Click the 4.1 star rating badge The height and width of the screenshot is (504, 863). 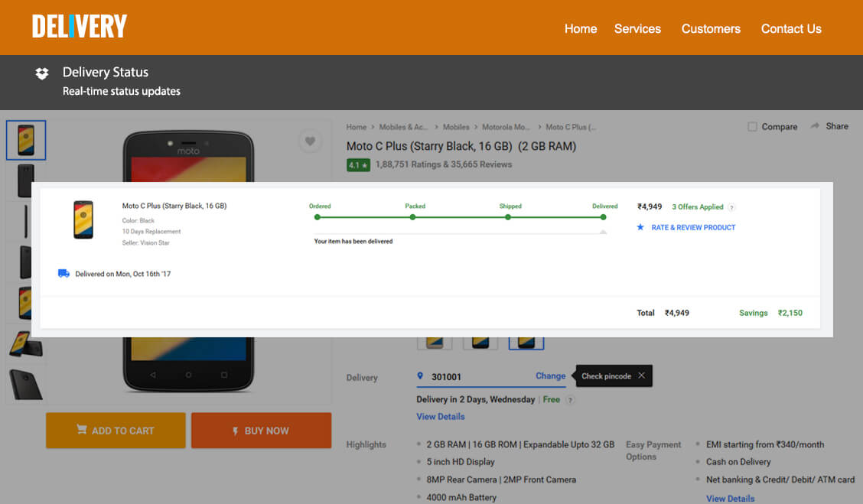click(x=358, y=164)
